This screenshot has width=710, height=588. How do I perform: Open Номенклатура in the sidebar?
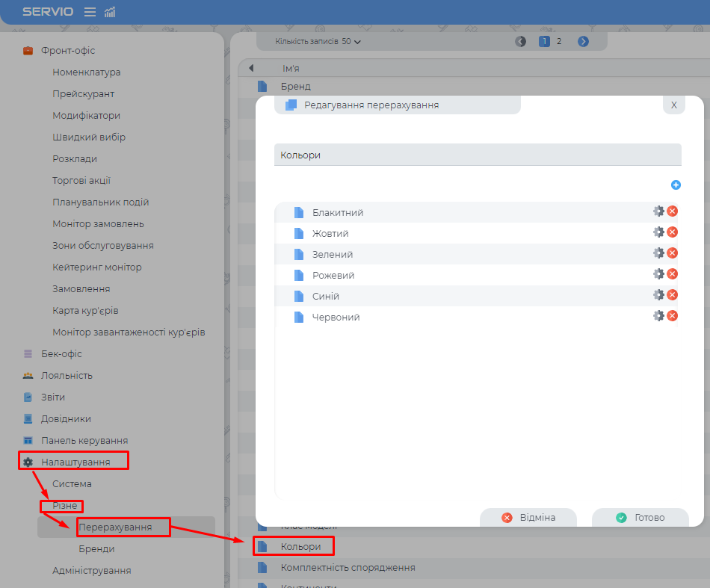pyautogui.click(x=86, y=72)
